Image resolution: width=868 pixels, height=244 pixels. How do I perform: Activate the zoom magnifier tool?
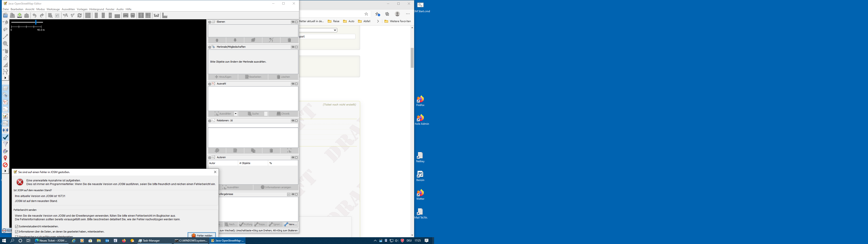point(5,43)
